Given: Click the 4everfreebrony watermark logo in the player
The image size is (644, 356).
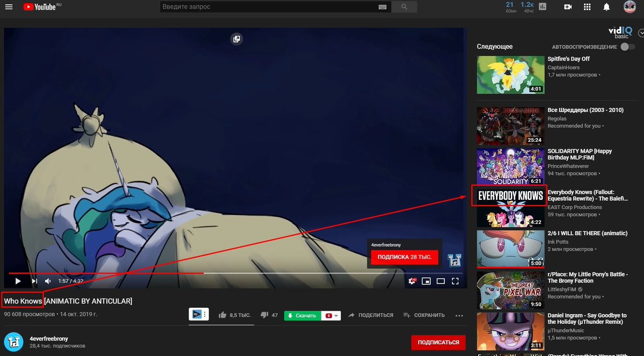Looking at the screenshot, I should coord(455,260).
